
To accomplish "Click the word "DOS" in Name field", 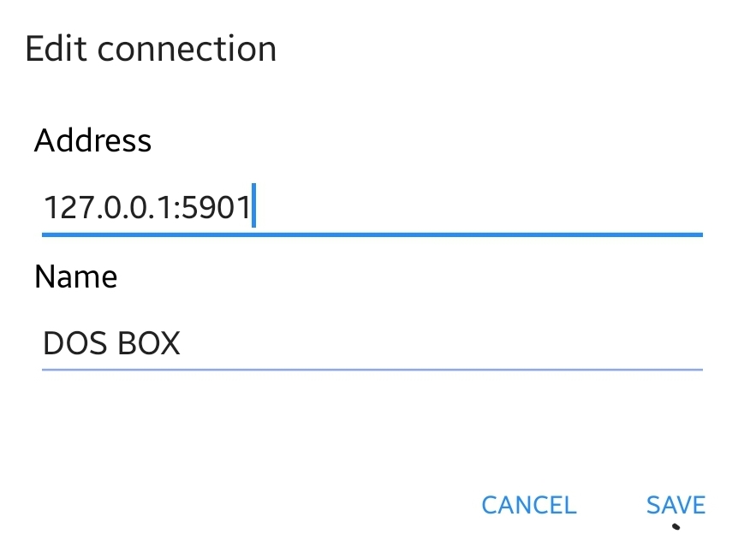I will pos(72,344).
